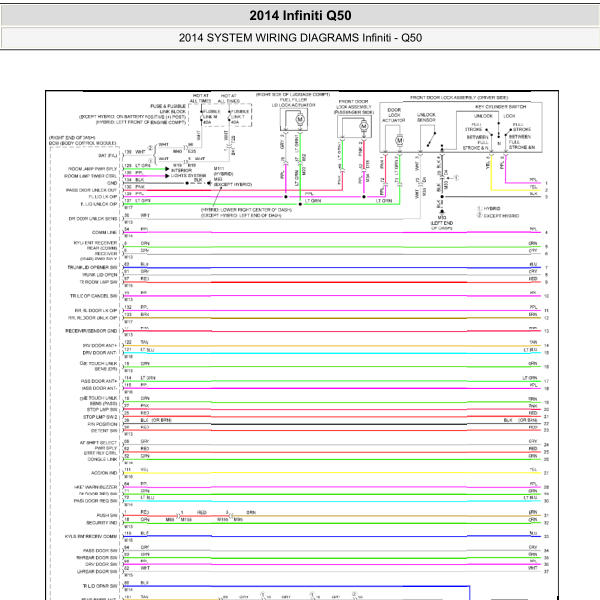Viewport: 600px width, 600px height.
Task: Click the "TRUNK LID OPENER SW" pin label
Action: 92,267
